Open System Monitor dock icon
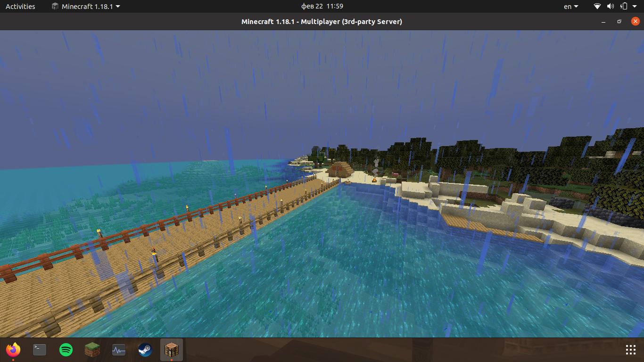Screen dimensions: 644x362 pos(119,350)
